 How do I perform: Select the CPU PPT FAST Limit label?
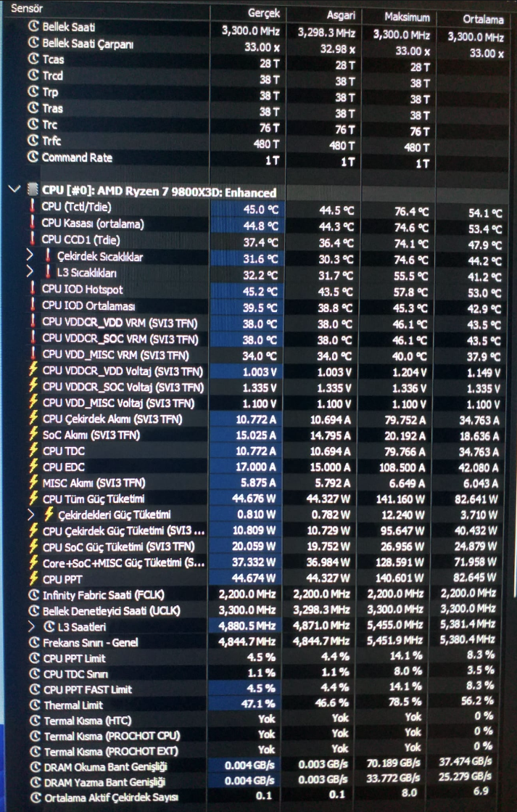(x=88, y=689)
